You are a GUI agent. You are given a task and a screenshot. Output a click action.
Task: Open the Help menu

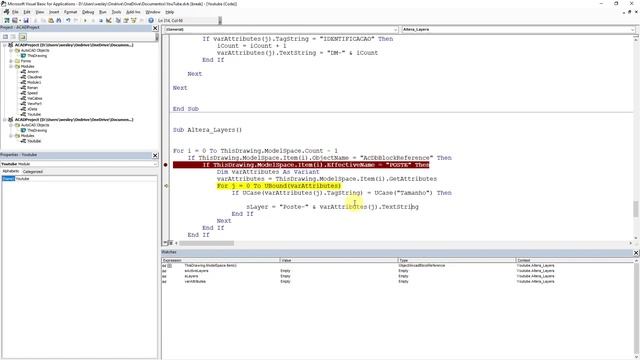(x=169, y=12)
